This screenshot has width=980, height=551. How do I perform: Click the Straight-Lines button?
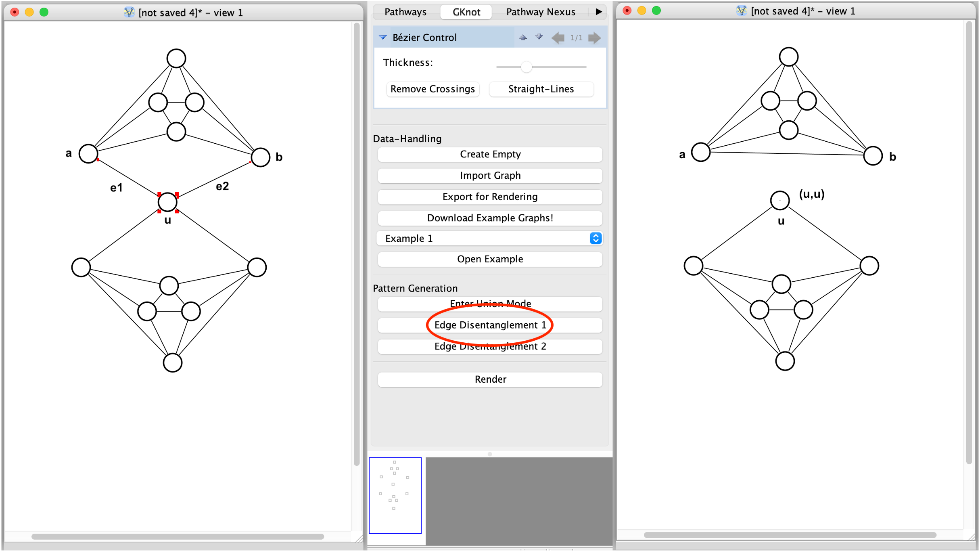541,89
